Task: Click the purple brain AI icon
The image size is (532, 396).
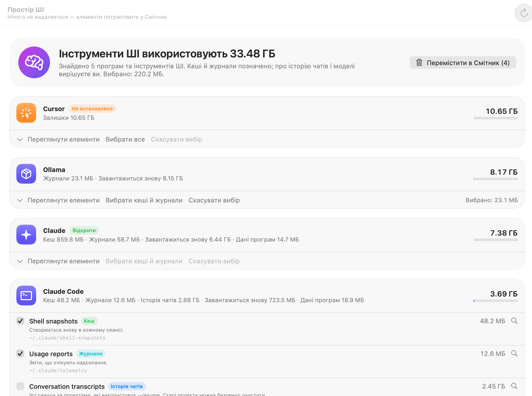Action: (x=34, y=62)
